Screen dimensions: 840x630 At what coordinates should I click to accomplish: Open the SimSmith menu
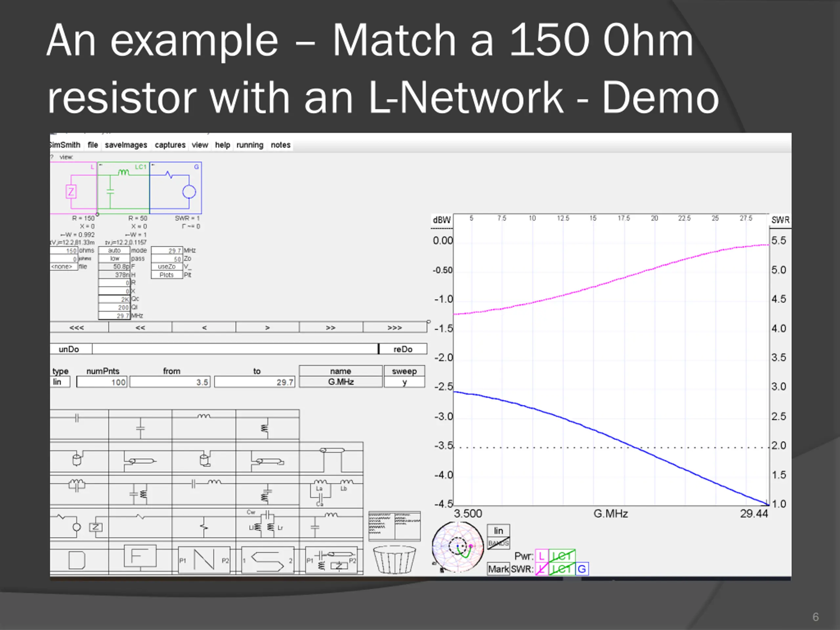(x=65, y=145)
